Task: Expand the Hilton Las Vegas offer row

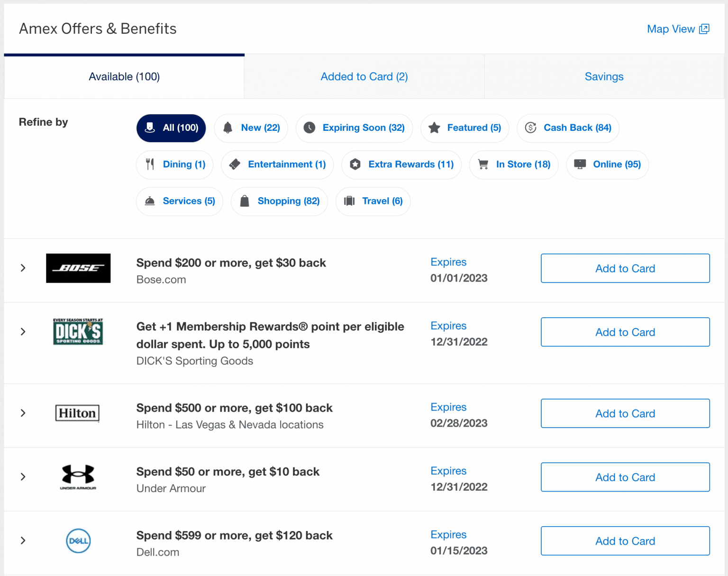Action: point(23,413)
